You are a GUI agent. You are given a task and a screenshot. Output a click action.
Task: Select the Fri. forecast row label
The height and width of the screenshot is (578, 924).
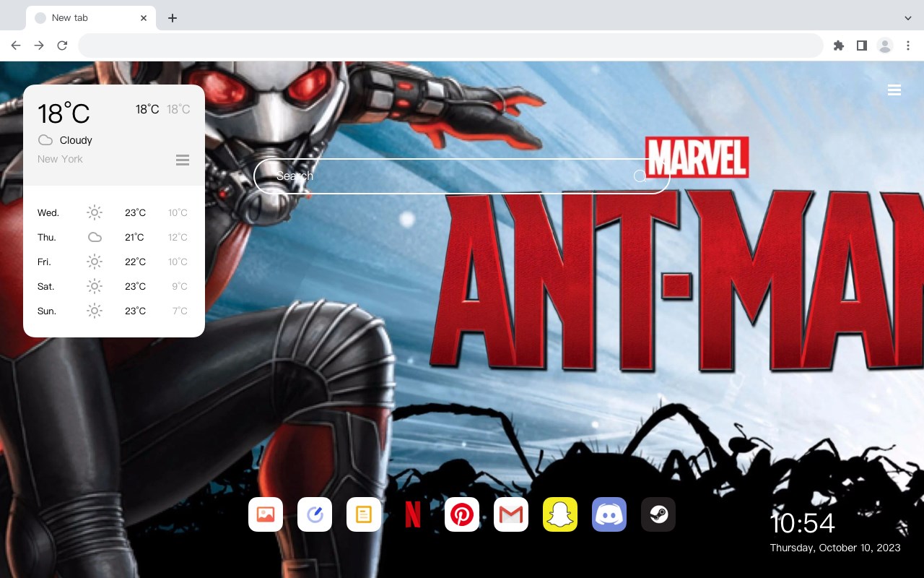click(45, 262)
